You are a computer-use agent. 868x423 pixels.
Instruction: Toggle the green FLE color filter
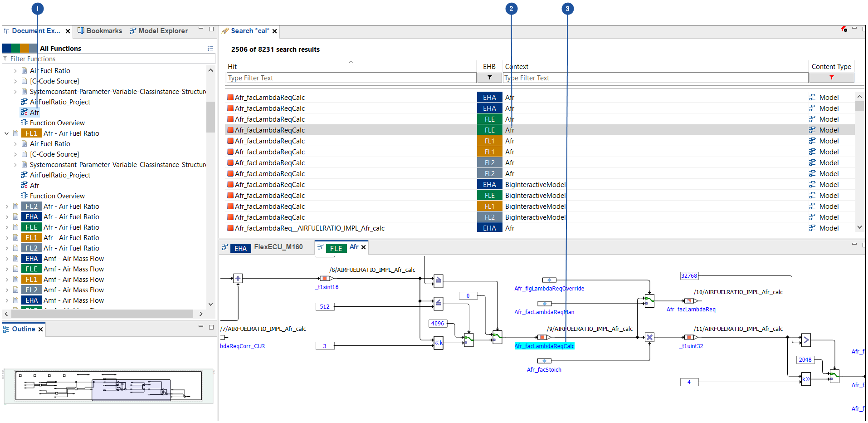tap(15, 48)
